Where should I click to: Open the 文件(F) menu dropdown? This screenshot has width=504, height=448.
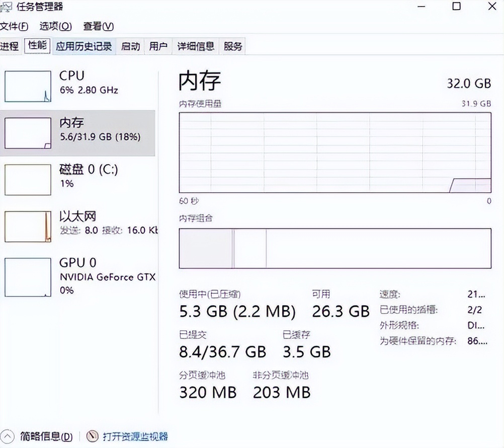click(14, 26)
